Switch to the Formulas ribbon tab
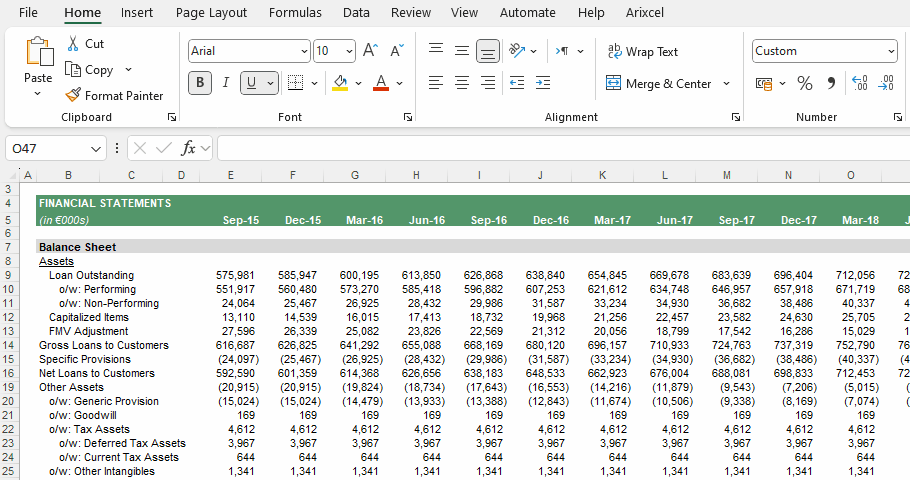910x480 pixels. (295, 13)
